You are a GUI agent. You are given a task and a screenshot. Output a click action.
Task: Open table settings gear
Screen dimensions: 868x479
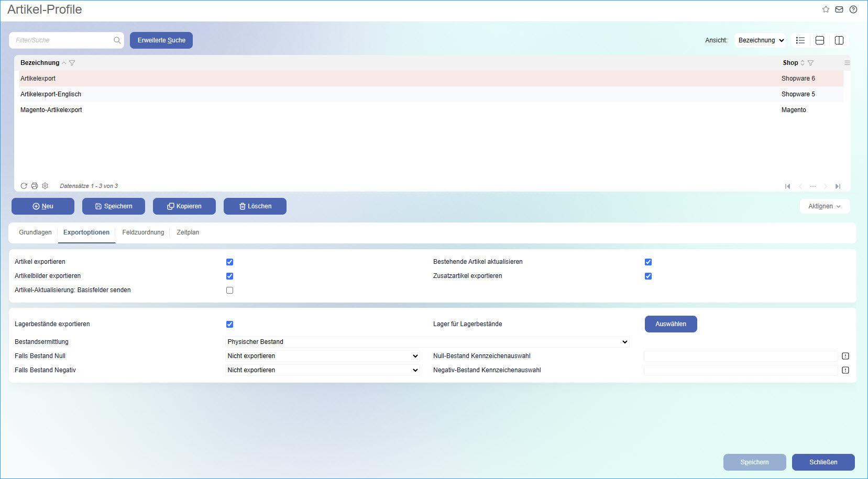pyautogui.click(x=45, y=186)
